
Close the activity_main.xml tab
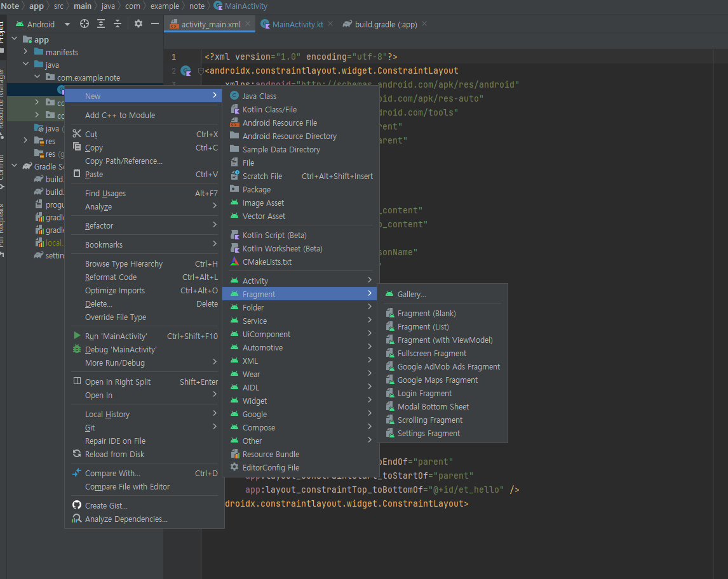(x=248, y=23)
